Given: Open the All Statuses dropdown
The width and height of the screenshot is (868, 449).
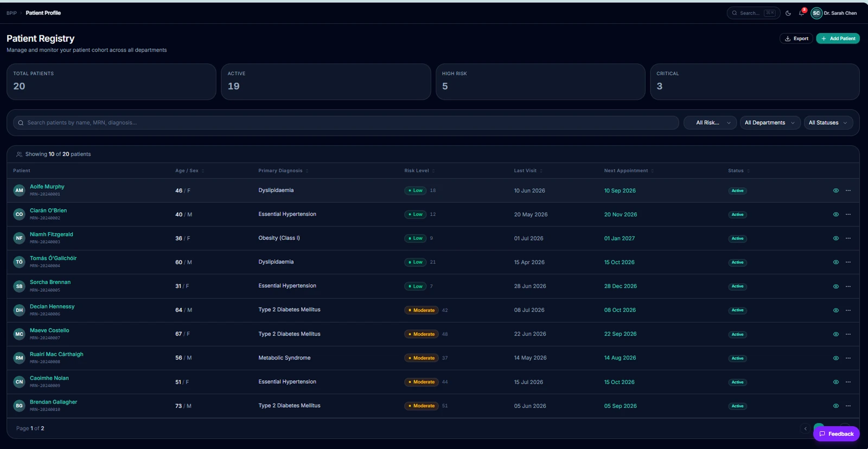Looking at the screenshot, I should [828, 123].
